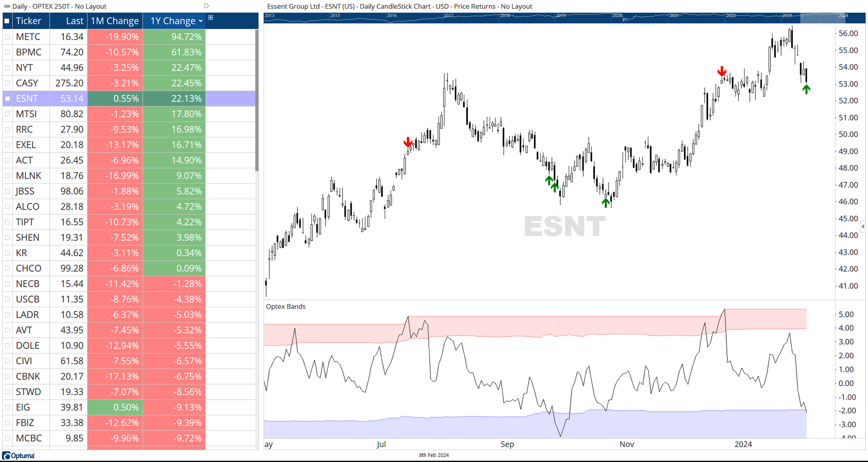Viewport: 868px width, 462px height.
Task: Click the Optuma logo at bottom left
Action: click(19, 456)
